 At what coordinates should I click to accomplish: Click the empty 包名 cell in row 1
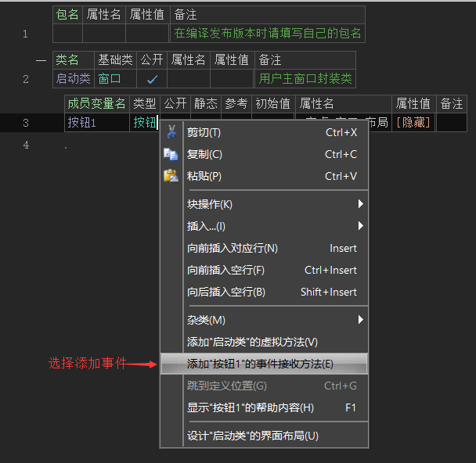67,34
